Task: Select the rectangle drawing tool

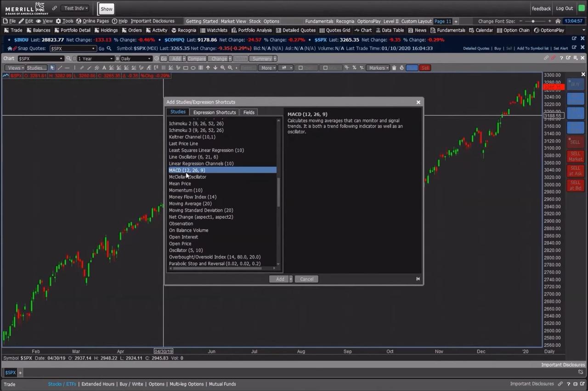Action: tap(185, 68)
